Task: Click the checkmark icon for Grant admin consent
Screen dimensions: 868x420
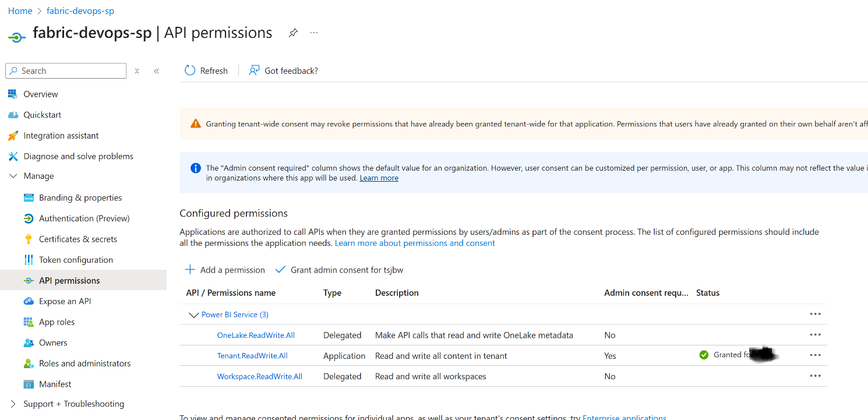Action: click(x=280, y=270)
